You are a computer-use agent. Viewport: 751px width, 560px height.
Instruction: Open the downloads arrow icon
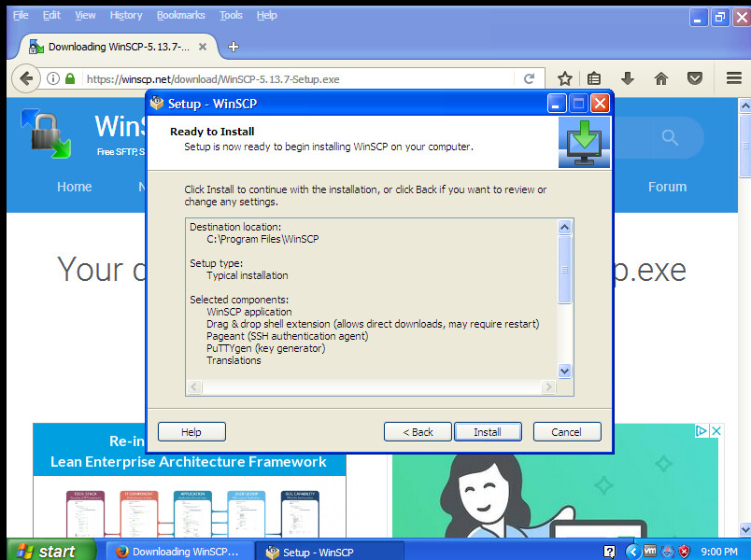628,78
